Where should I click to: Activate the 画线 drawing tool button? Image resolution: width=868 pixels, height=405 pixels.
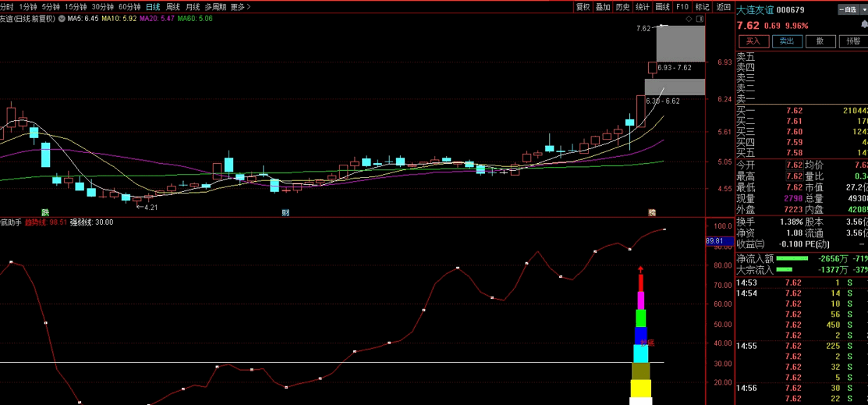tap(663, 7)
